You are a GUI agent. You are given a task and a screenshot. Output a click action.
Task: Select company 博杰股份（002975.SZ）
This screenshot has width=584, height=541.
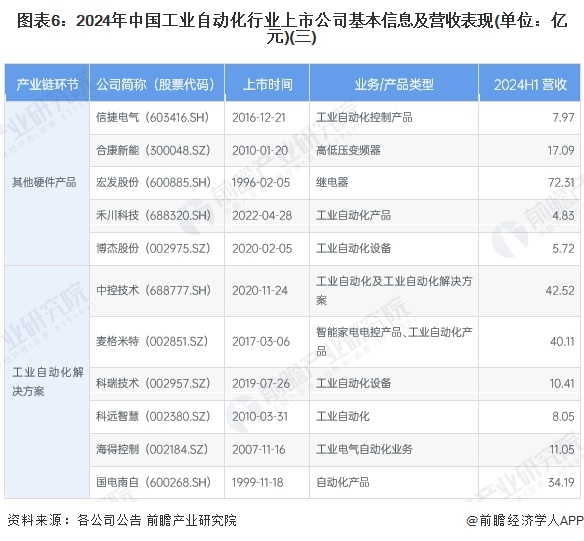pyautogui.click(x=153, y=248)
